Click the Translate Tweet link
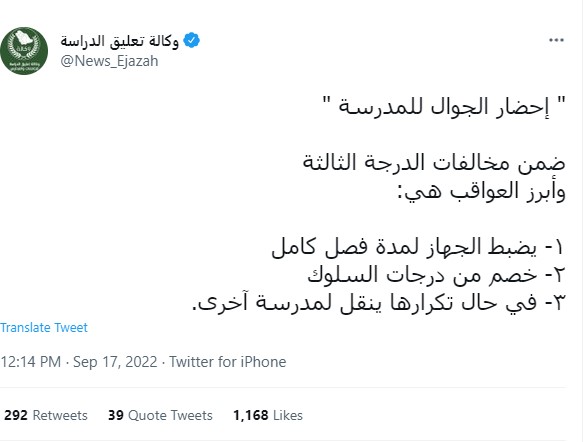Viewport: 588px width, 442px height. pyautogui.click(x=44, y=327)
